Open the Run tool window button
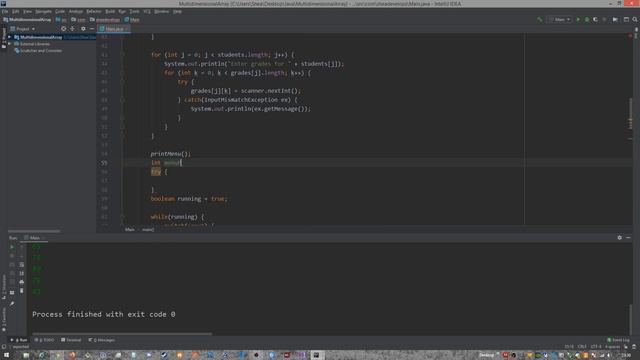Viewport: 640px width, 360px height. coord(19,340)
